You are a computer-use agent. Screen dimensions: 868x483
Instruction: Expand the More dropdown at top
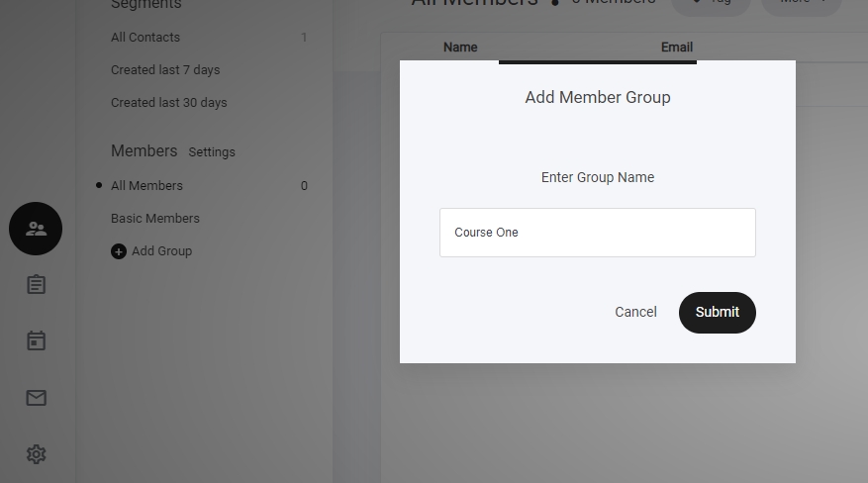(801, 4)
